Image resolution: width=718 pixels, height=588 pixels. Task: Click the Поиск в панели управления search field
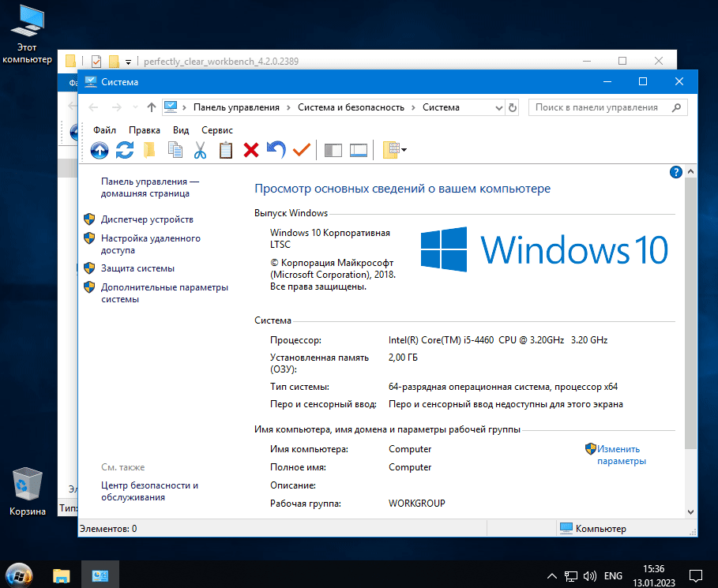pos(607,107)
